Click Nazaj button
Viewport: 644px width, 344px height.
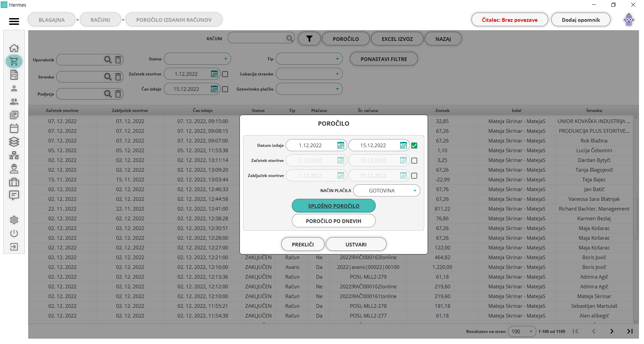click(443, 39)
